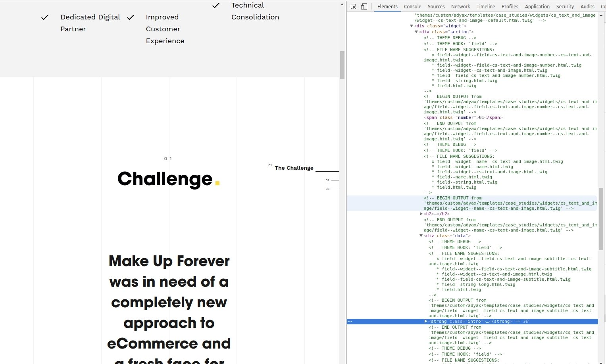Screen dimensions: 606x364
Task: Toggle the device toolbar icon
Action: click(364, 6)
